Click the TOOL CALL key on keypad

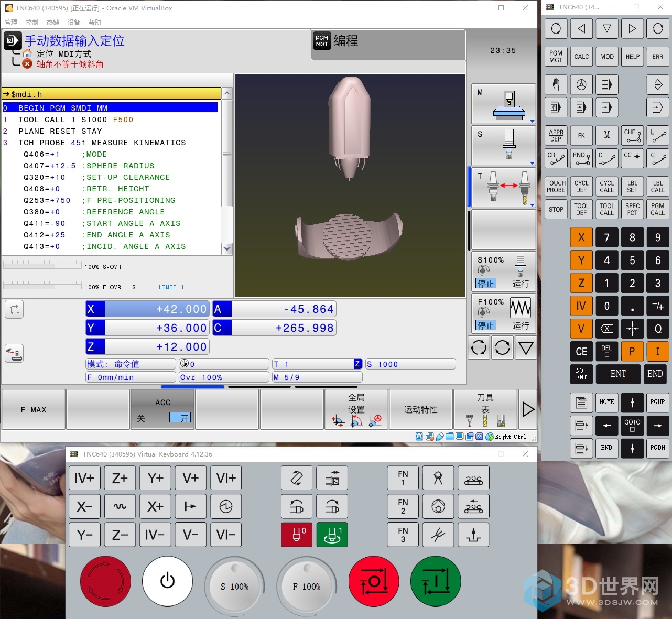click(x=607, y=209)
